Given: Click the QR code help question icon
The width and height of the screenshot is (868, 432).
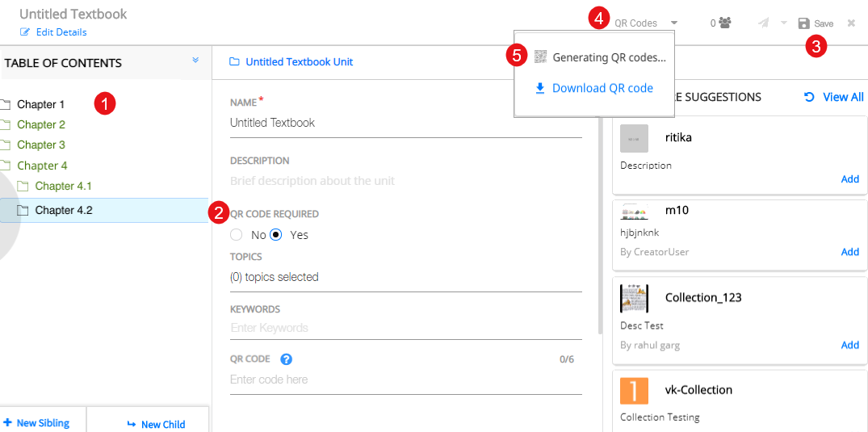Looking at the screenshot, I should point(286,359).
